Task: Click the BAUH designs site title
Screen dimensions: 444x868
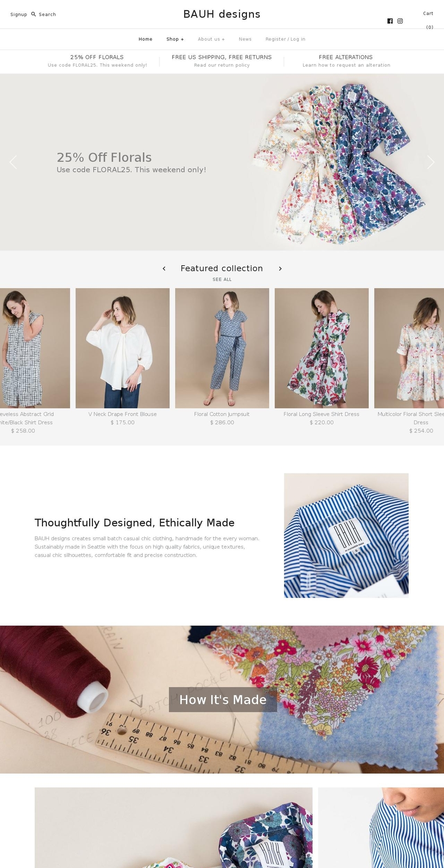Action: tap(222, 14)
